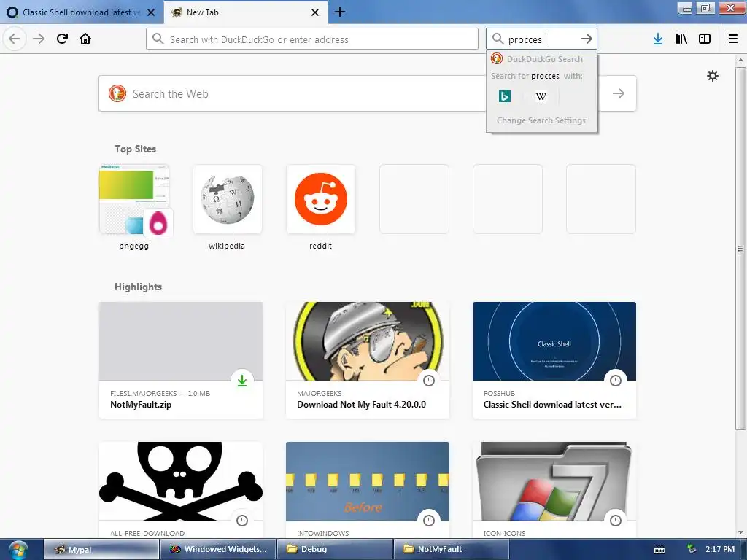
Task: Open Change Search Settings
Action: [x=541, y=120]
